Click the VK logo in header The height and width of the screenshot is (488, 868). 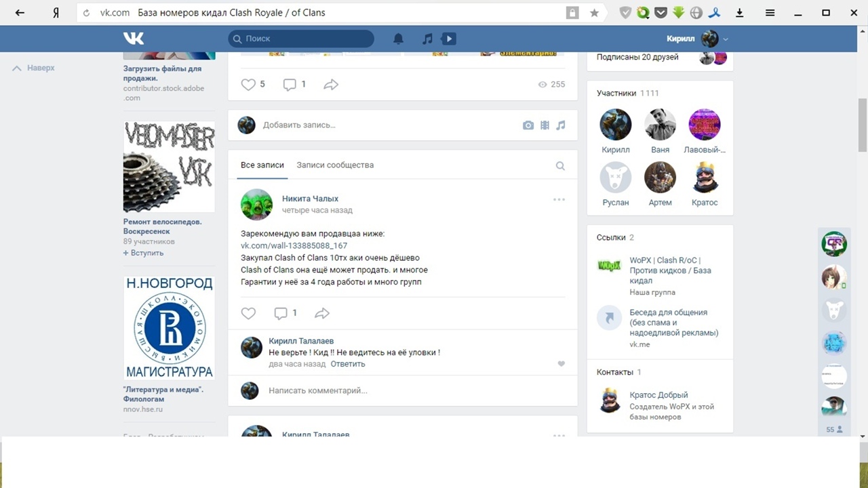[x=134, y=39]
